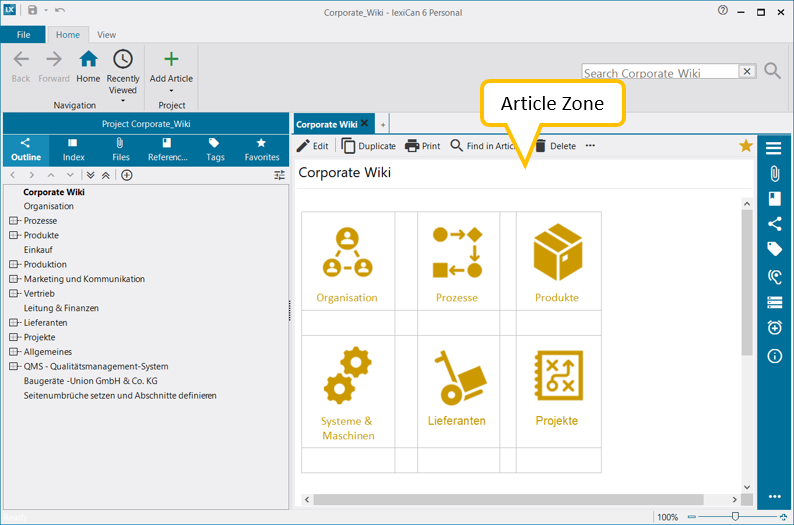The height and width of the screenshot is (525, 794).
Task: Toggle the favorite star for this article
Action: pos(746,146)
